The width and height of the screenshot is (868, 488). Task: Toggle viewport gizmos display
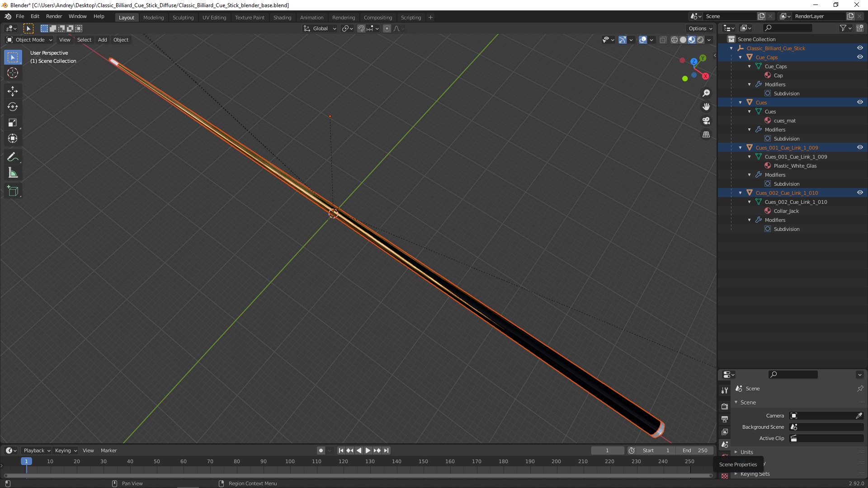pos(623,40)
